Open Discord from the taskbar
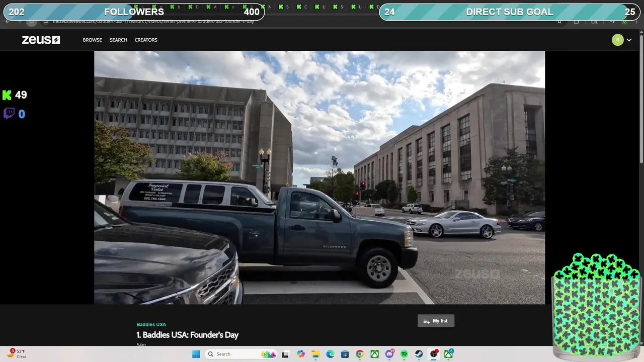The image size is (644, 362). coord(389,354)
